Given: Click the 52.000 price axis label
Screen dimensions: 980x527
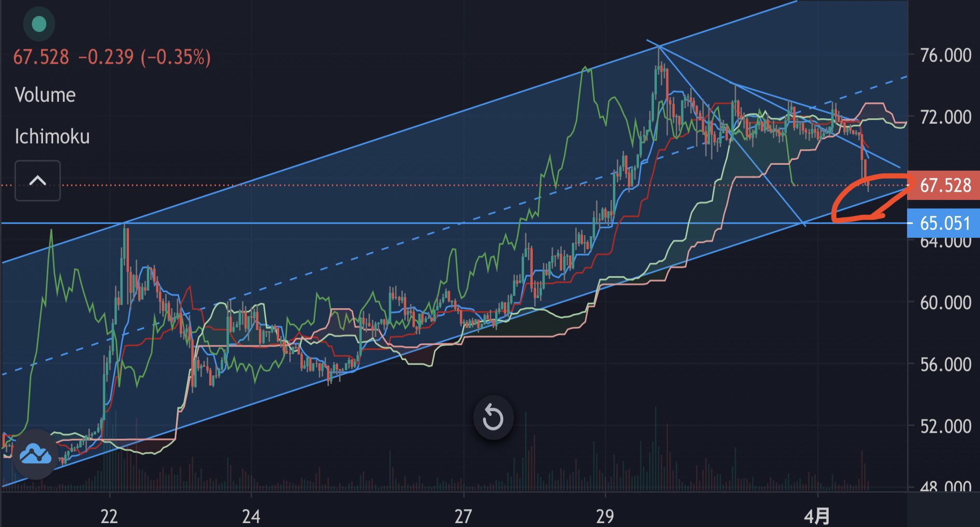Looking at the screenshot, I should click(945, 427).
